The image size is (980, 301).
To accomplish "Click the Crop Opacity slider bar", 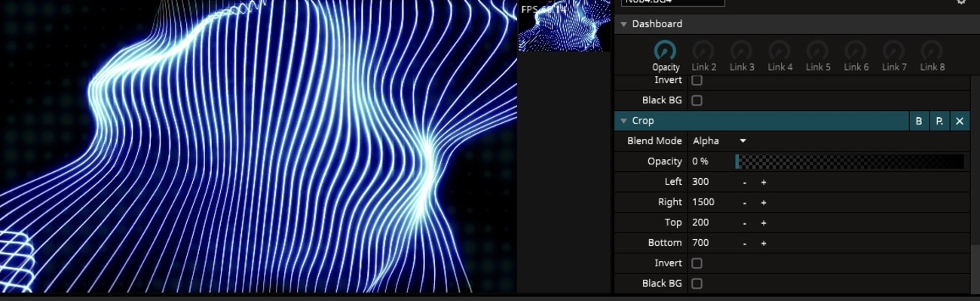I will click(x=850, y=161).
